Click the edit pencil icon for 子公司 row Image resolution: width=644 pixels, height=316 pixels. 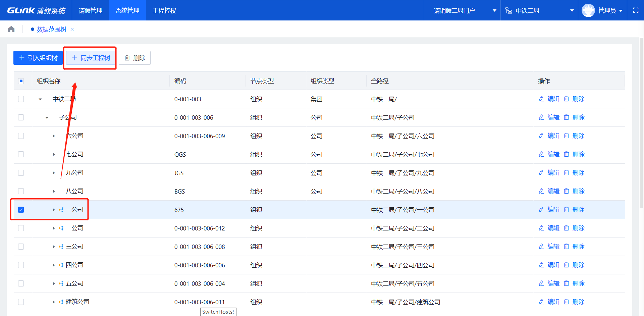pos(541,117)
